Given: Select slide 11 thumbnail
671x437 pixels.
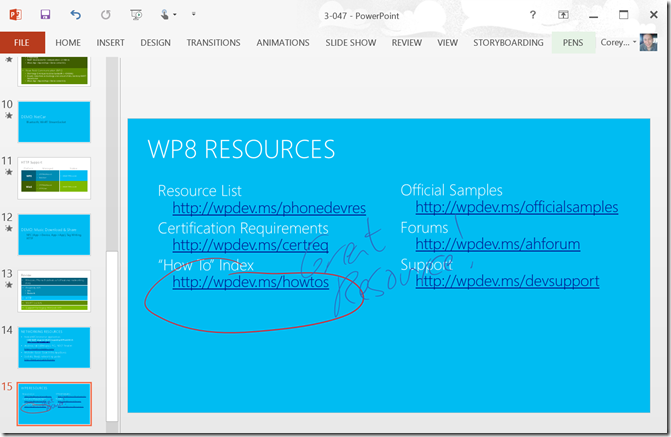Looking at the screenshot, I should pos(54,178).
